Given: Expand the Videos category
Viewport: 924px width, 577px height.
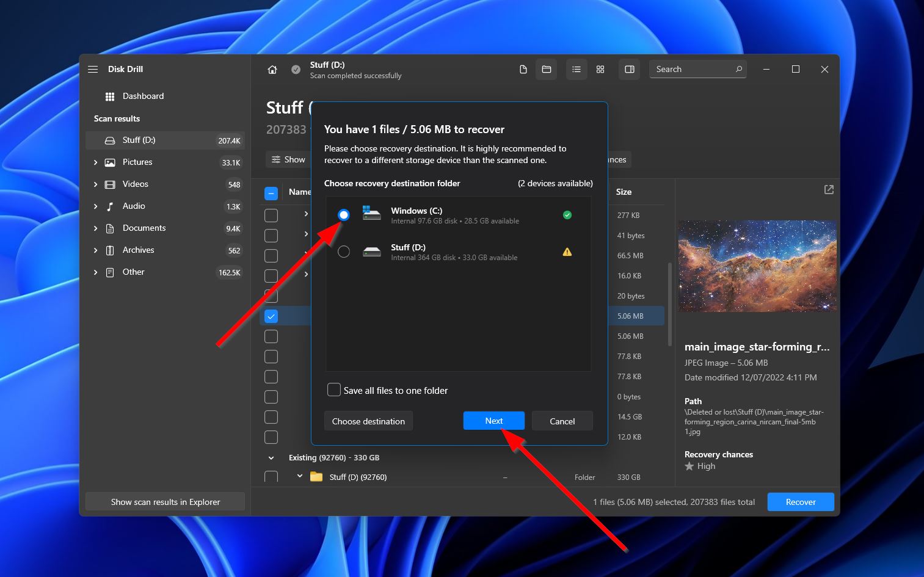Looking at the screenshot, I should coord(95,184).
